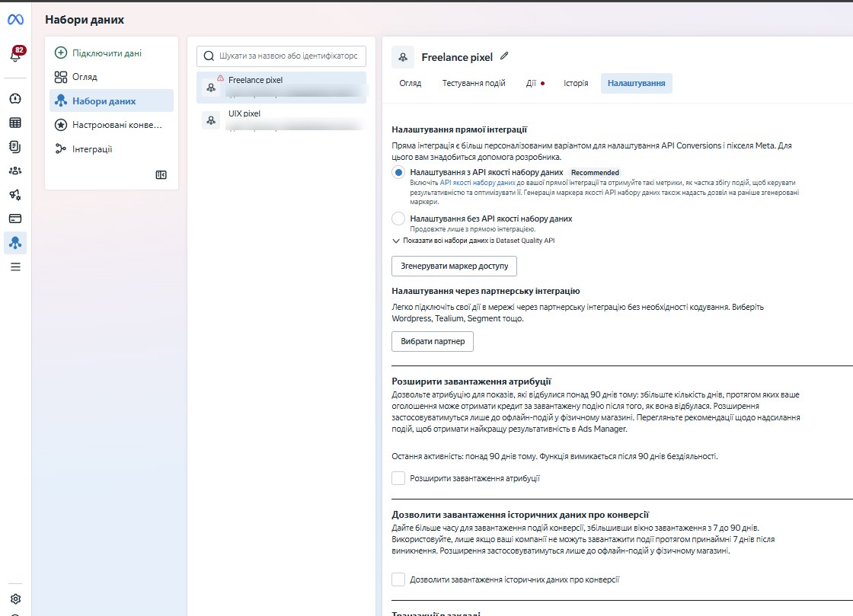Open the megaphone ads icon in left rail
853x616 pixels.
pyautogui.click(x=15, y=195)
